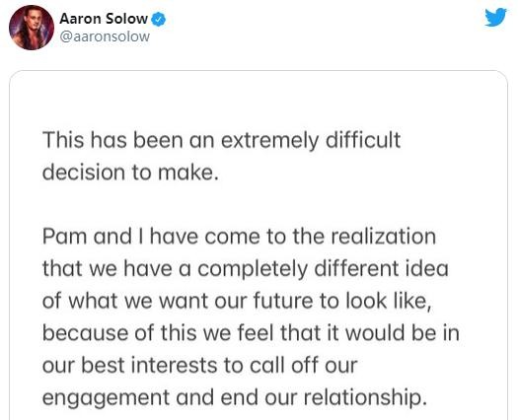Click the blue verified checkmark badge
Image resolution: width=518 pixels, height=420 pixels.
click(159, 19)
